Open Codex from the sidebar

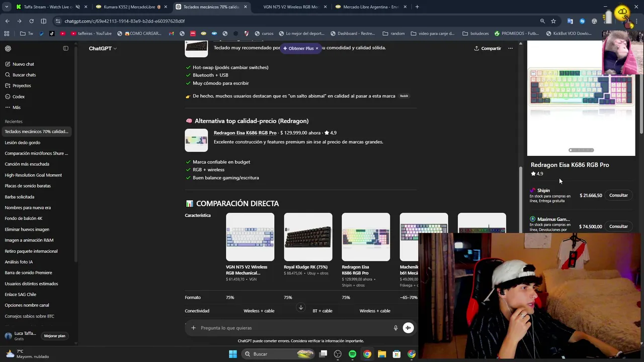pos(19,97)
